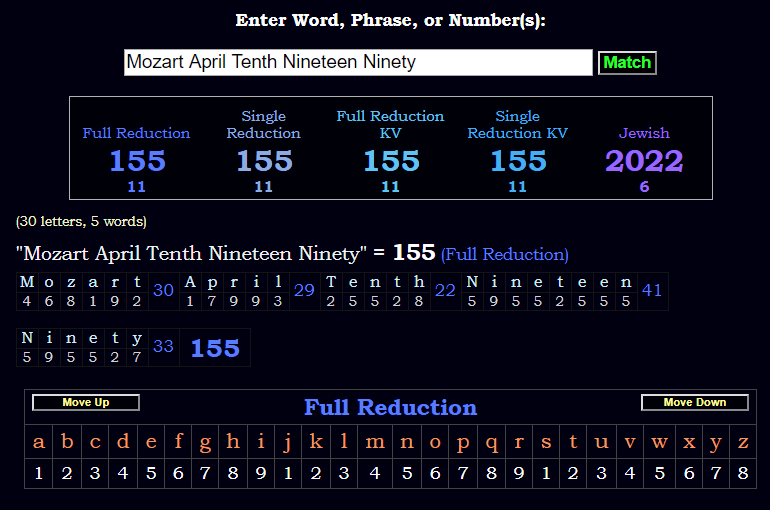Click the Jewish value 2022
The height and width of the screenshot is (510, 770).
point(644,161)
